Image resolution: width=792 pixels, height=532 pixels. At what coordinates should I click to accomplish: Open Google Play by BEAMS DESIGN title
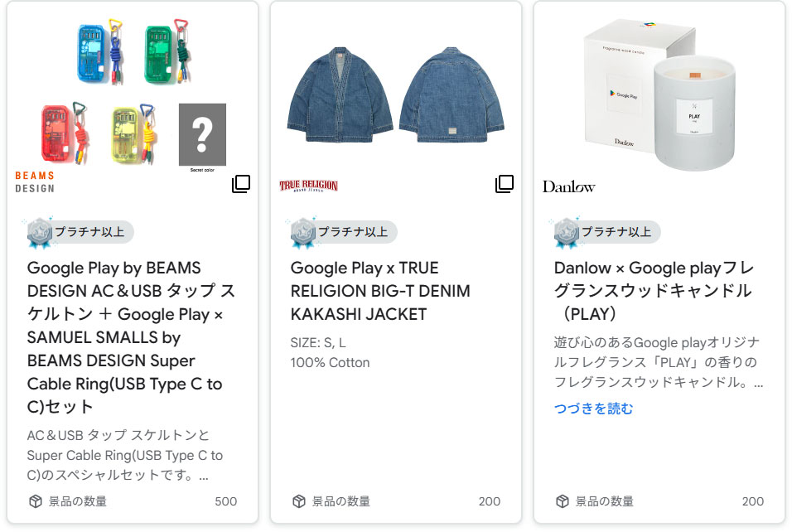pyautogui.click(x=131, y=337)
